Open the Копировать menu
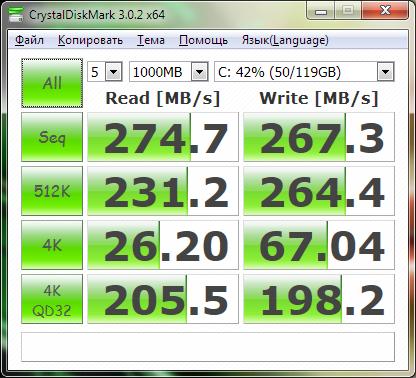The image size is (416, 378). tap(90, 40)
